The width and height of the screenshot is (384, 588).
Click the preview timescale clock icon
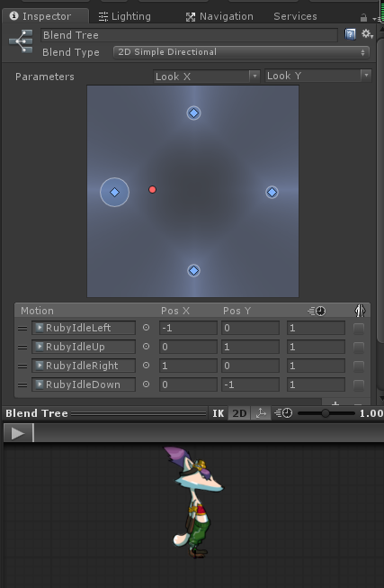click(x=283, y=413)
